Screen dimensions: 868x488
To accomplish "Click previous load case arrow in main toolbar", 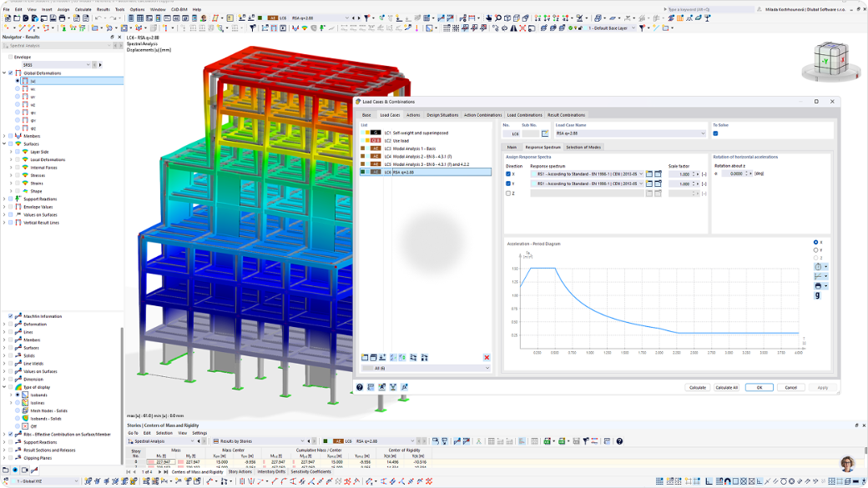I will coord(354,18).
